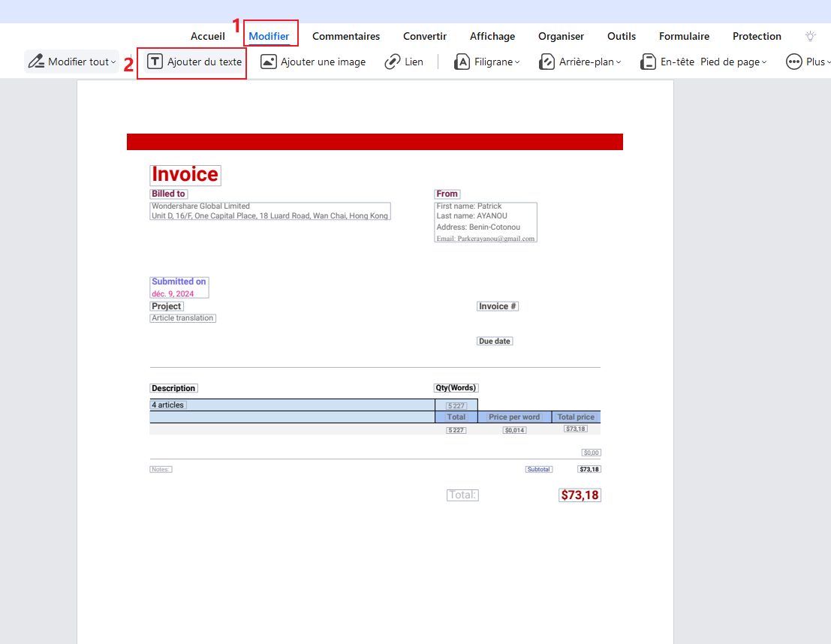
Task: Open the Protection tab
Action: [x=757, y=36]
